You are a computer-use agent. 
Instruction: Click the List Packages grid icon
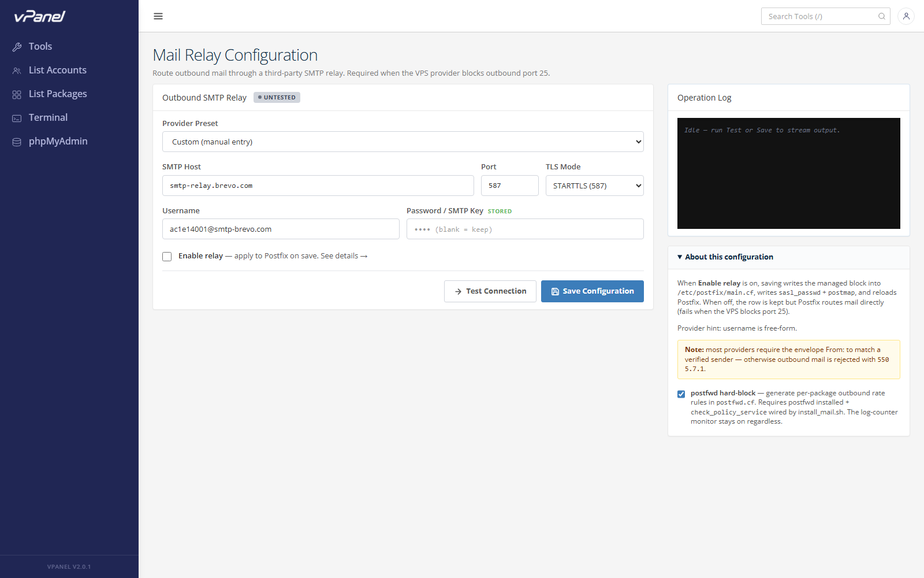pyautogui.click(x=17, y=94)
